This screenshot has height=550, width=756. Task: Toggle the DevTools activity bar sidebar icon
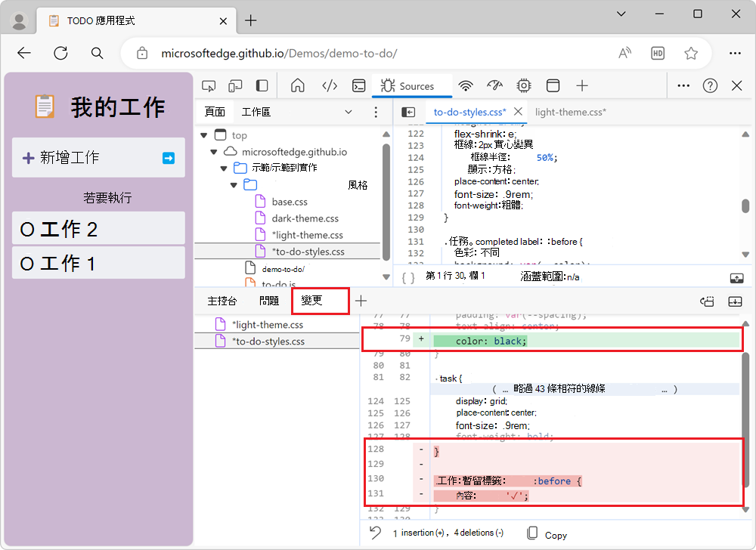pos(262,86)
